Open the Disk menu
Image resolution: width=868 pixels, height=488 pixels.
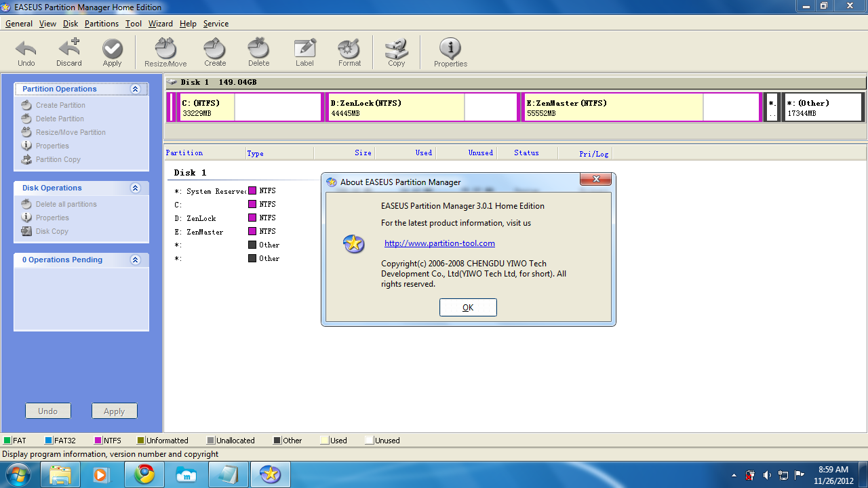pos(71,24)
